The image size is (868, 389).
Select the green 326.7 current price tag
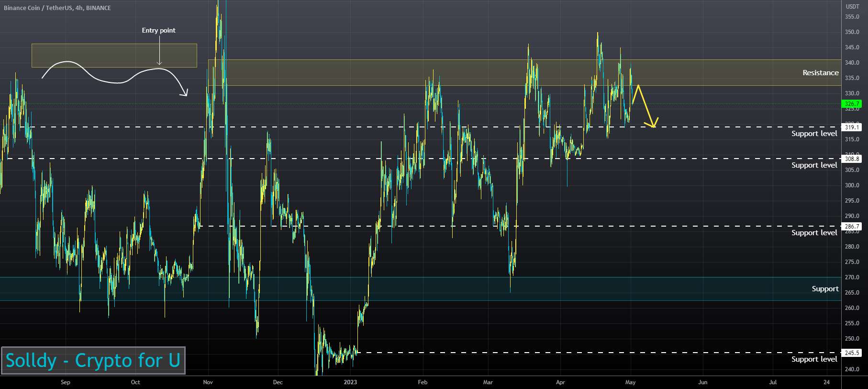[852, 104]
